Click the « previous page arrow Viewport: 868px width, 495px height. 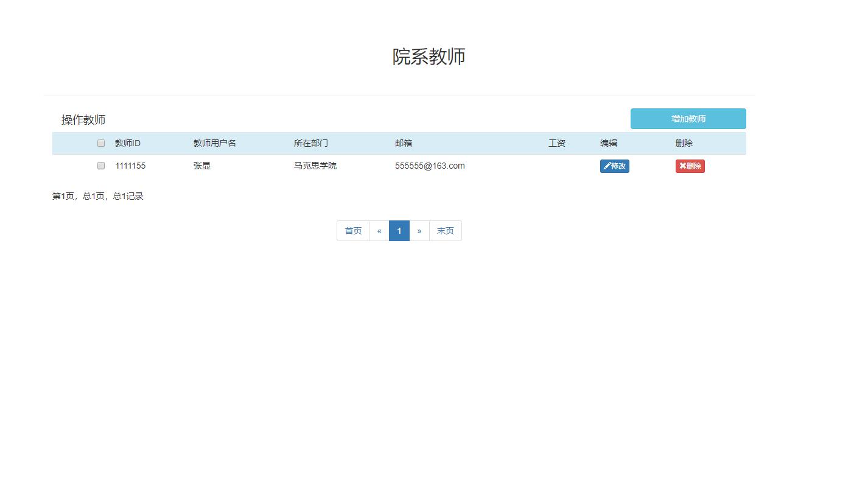[x=379, y=231]
